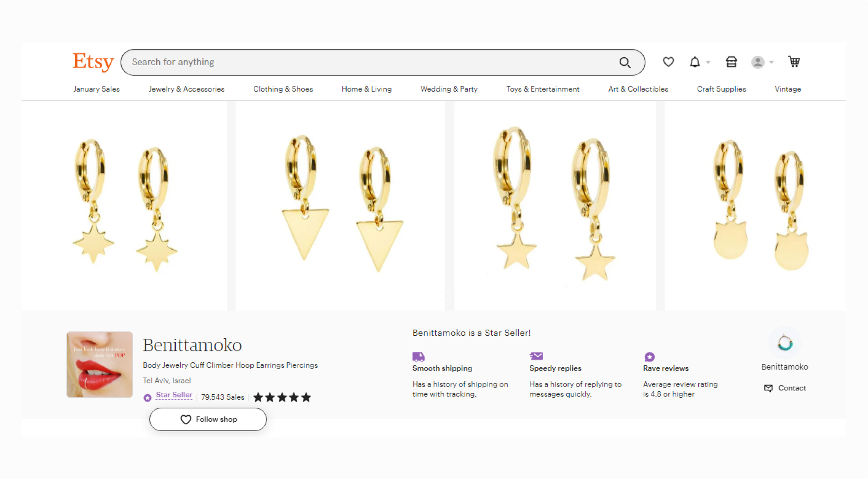Click the Rave reviews heading
This screenshot has height=479, width=868.
pos(666,368)
